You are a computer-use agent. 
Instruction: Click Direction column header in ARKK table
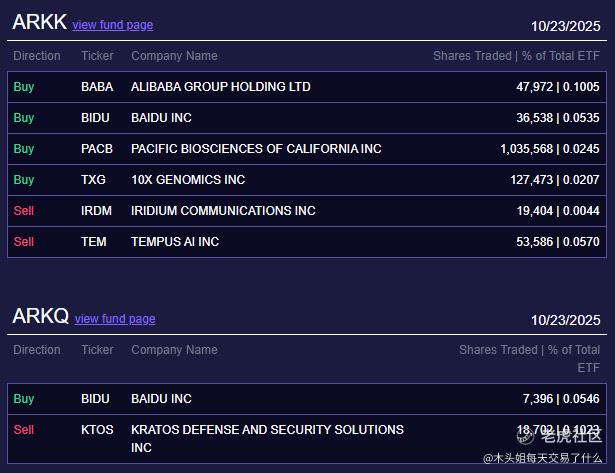coord(37,56)
